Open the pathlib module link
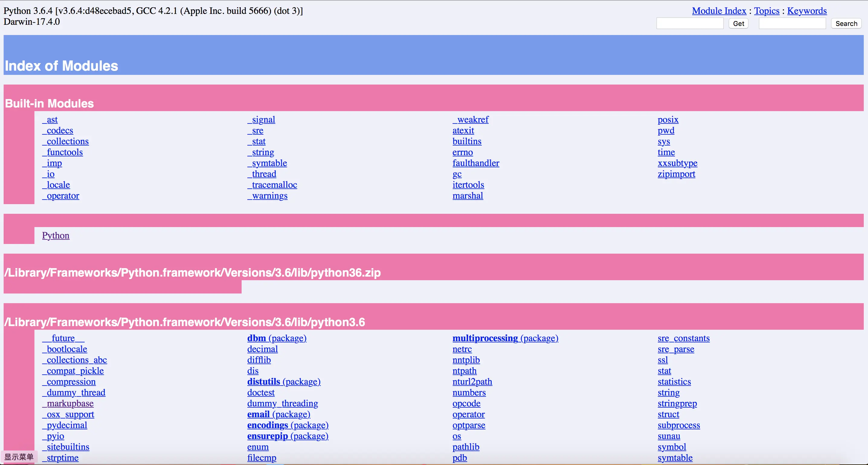The height and width of the screenshot is (465, 868). coord(466,447)
